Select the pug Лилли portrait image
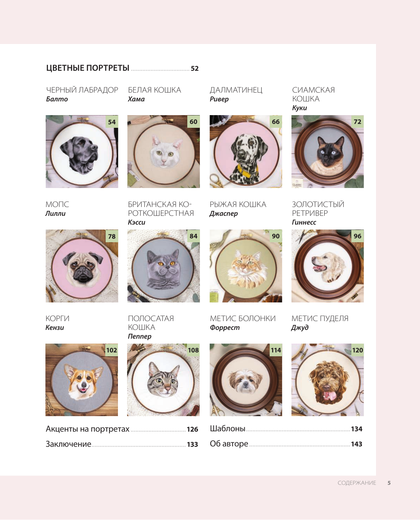Viewport: 420px width, 520px height. pos(82,266)
